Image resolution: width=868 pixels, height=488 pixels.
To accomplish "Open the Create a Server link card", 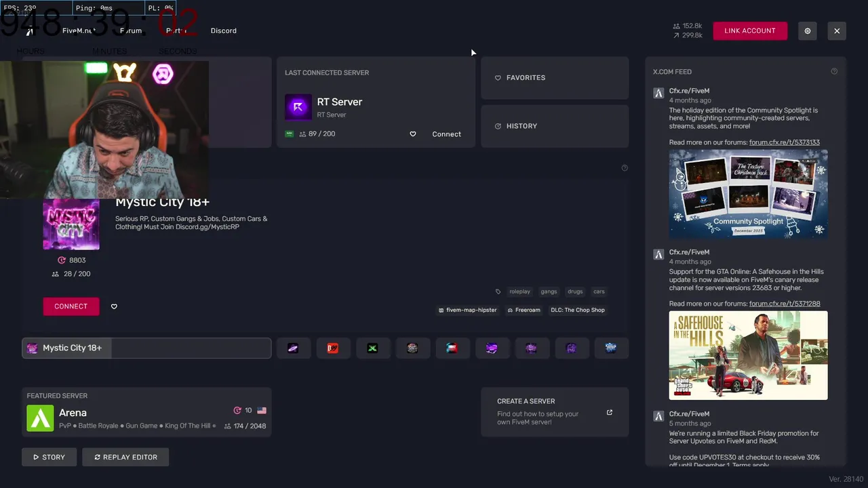I will pos(555,412).
